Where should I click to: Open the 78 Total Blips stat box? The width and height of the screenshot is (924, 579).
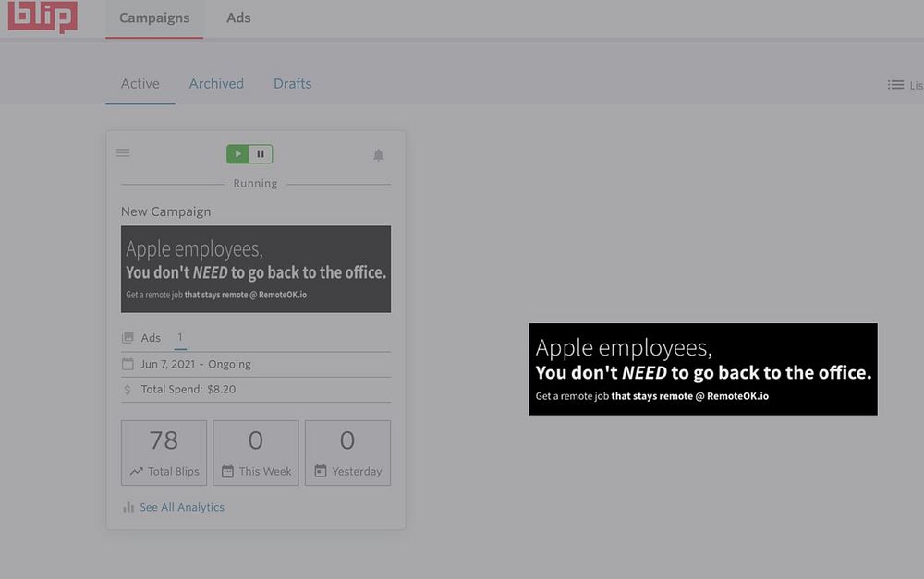(164, 453)
